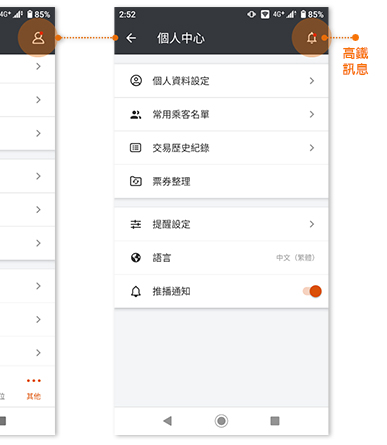Tap the 4G signal indicator in right screen

coord(284,14)
